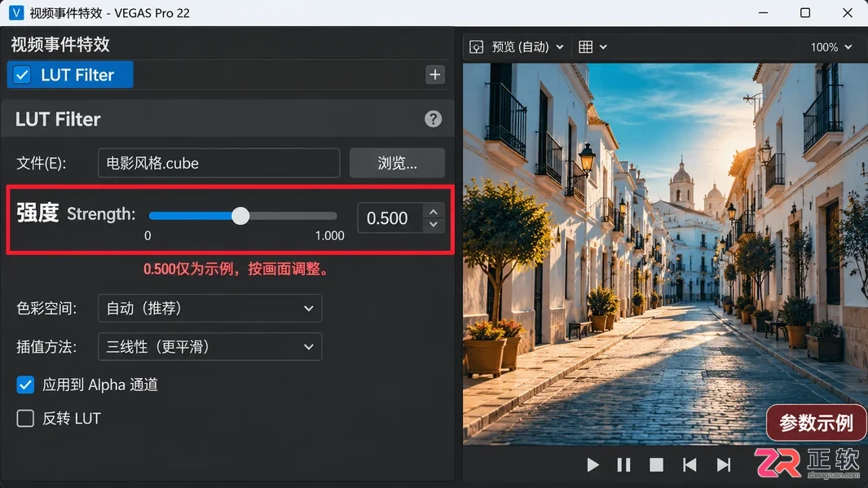Increase Strength value with up arrow
Screen dimensions: 868x488
tap(434, 211)
